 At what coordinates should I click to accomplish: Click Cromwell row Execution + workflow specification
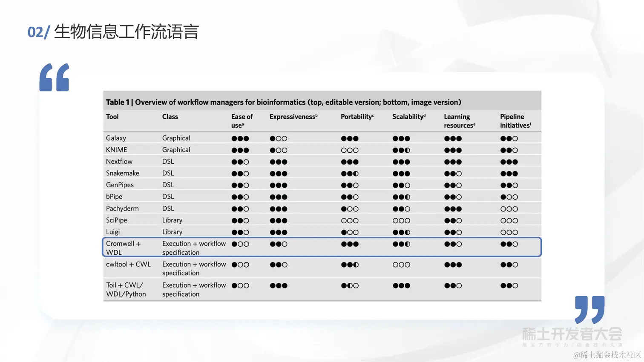[x=194, y=248]
